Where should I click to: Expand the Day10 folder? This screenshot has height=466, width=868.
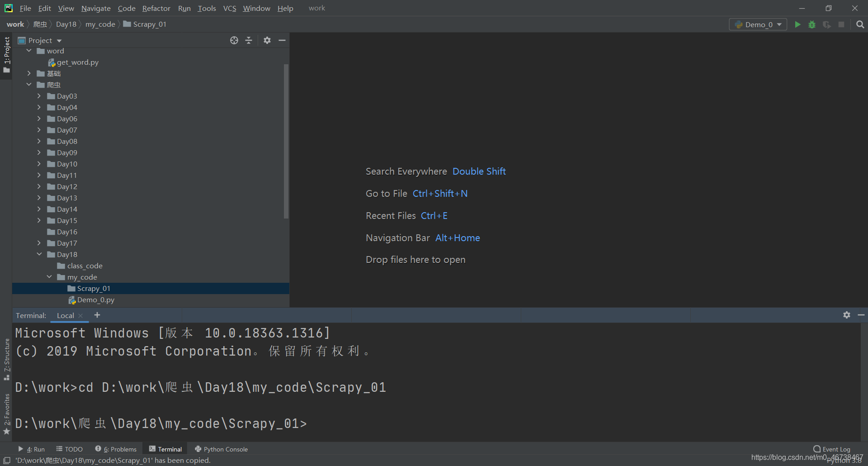[x=39, y=164]
